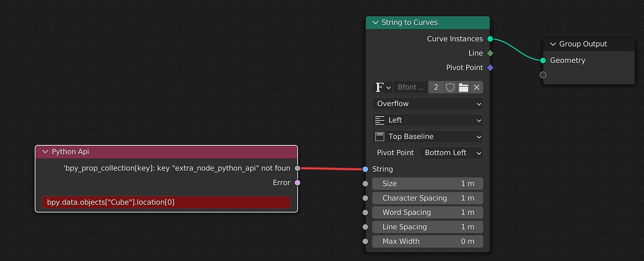Image resolution: width=644 pixels, height=261 pixels.
Task: Click the Geometry input socket on Group Output
Action: (543, 60)
